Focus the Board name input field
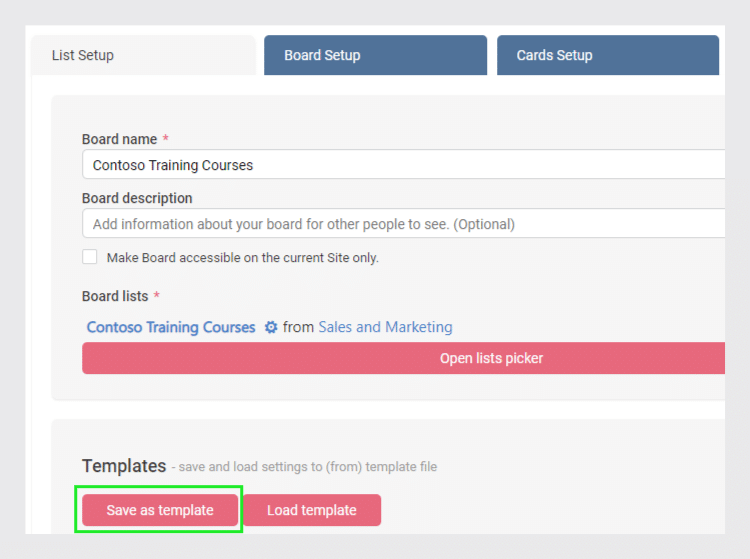750x559 pixels. pos(403,164)
